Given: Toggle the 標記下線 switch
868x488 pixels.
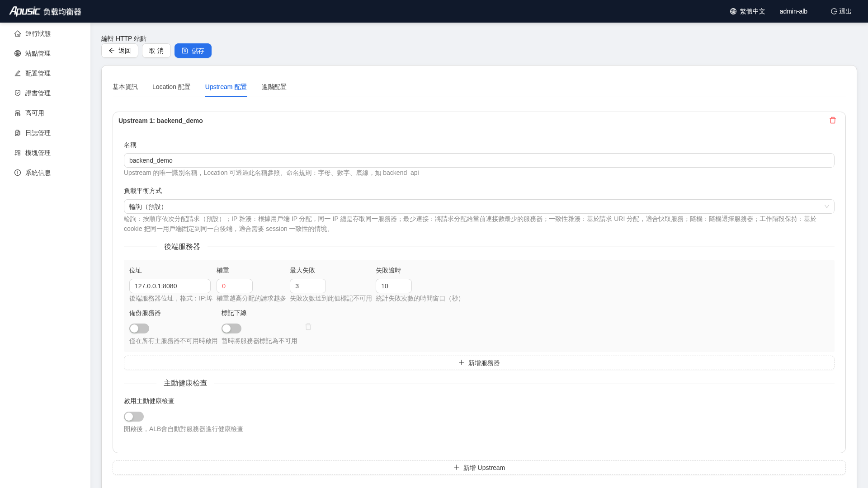Looking at the screenshot, I should 231,328.
